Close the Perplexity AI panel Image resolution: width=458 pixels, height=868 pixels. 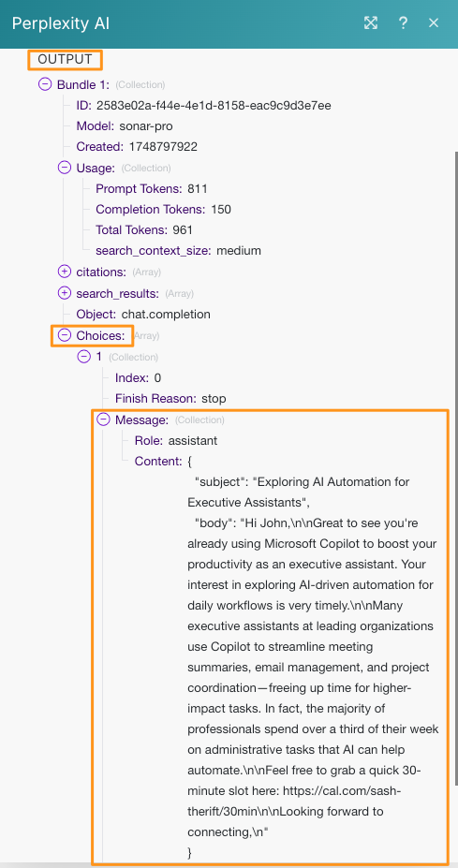click(x=434, y=22)
